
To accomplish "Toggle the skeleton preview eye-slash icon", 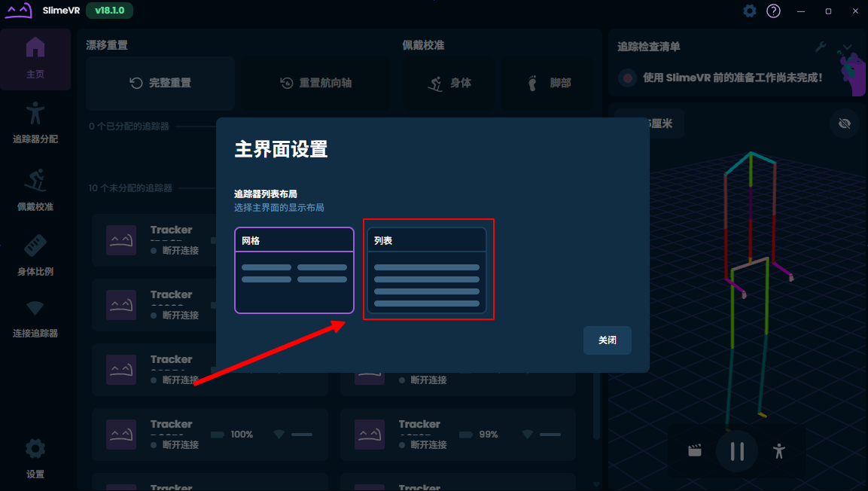I will (x=845, y=124).
